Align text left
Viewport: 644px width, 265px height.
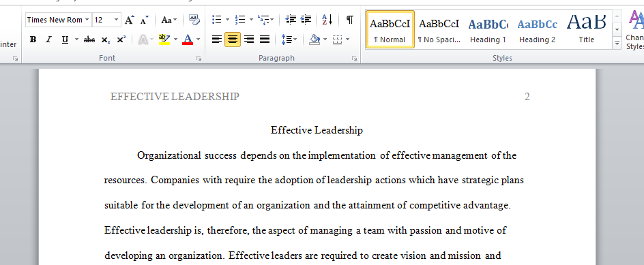pyautogui.click(x=216, y=40)
